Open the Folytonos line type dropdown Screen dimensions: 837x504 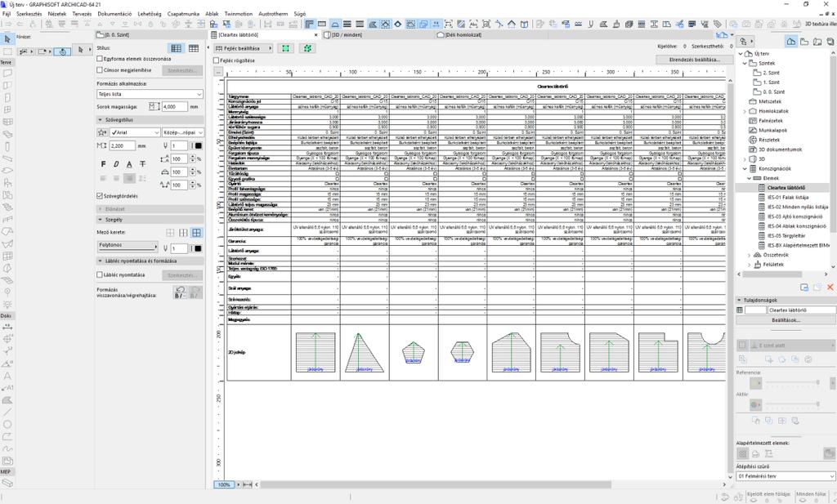(128, 246)
